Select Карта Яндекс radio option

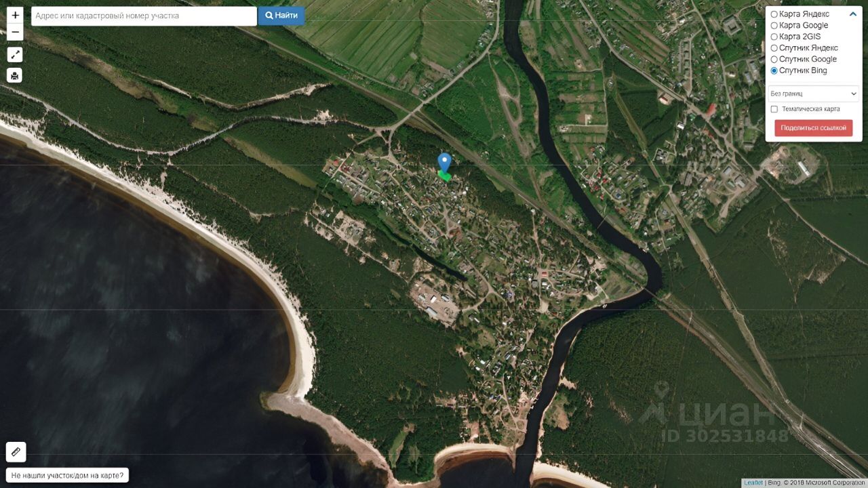(774, 14)
